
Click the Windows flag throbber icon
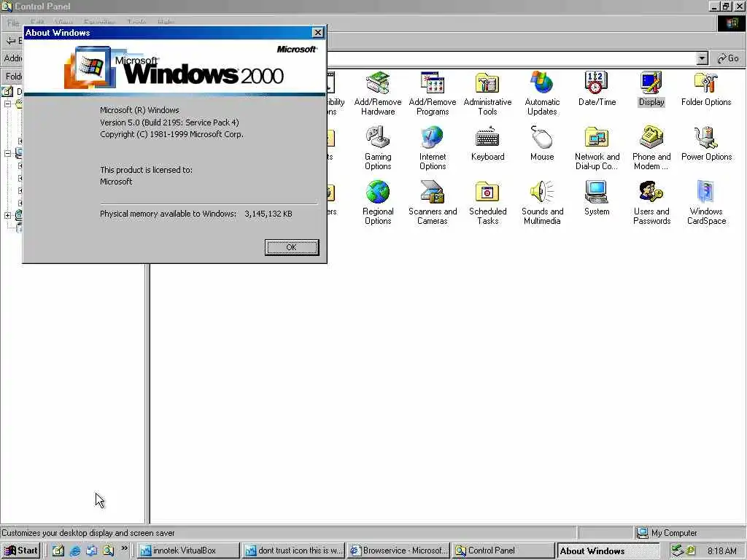tap(731, 23)
